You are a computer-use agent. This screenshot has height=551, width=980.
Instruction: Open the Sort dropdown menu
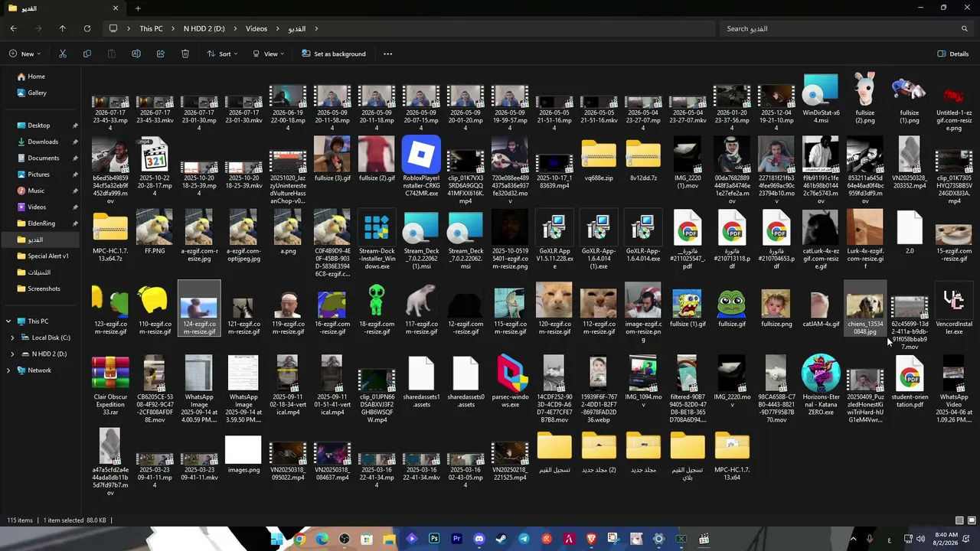[222, 54]
